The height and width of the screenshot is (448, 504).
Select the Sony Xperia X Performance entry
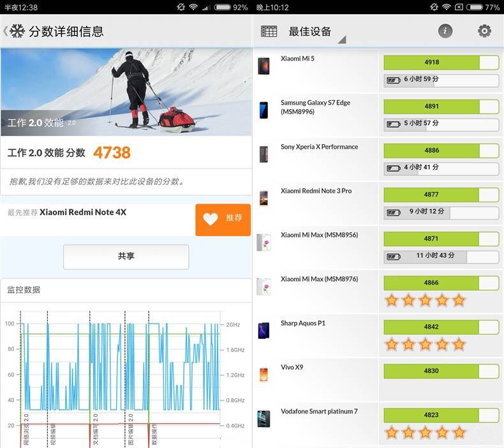[x=319, y=147]
